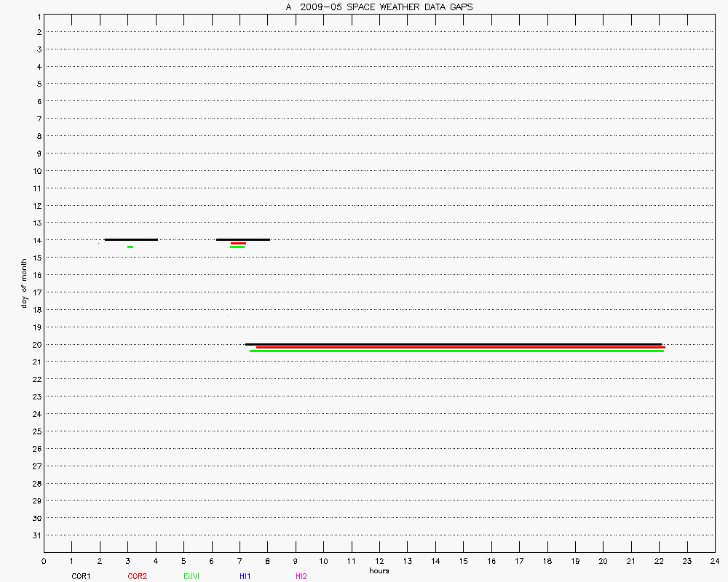Click the short green bar near hour 7, day 14
Viewport: 728px width, 582px height.
pos(237,247)
